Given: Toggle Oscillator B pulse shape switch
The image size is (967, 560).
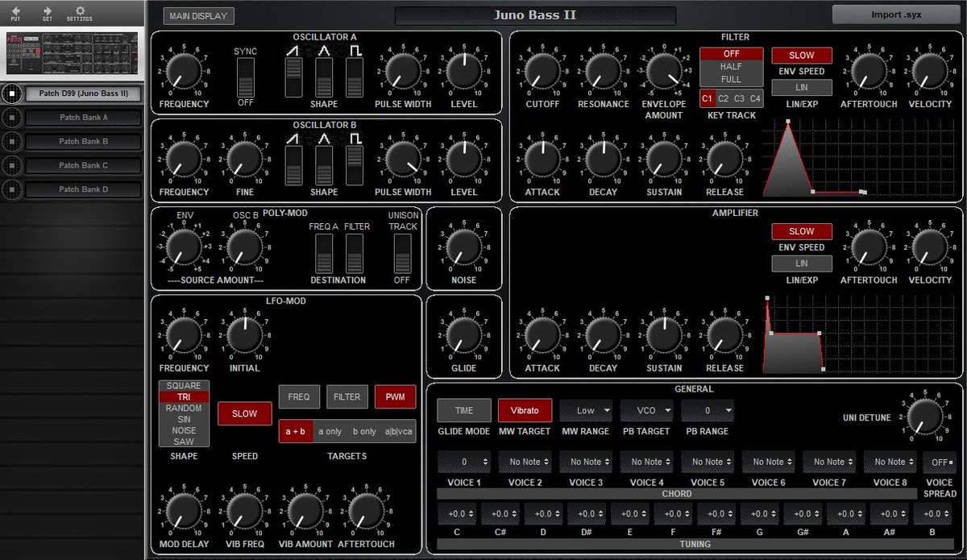Looking at the screenshot, I should pyautogui.click(x=355, y=165).
